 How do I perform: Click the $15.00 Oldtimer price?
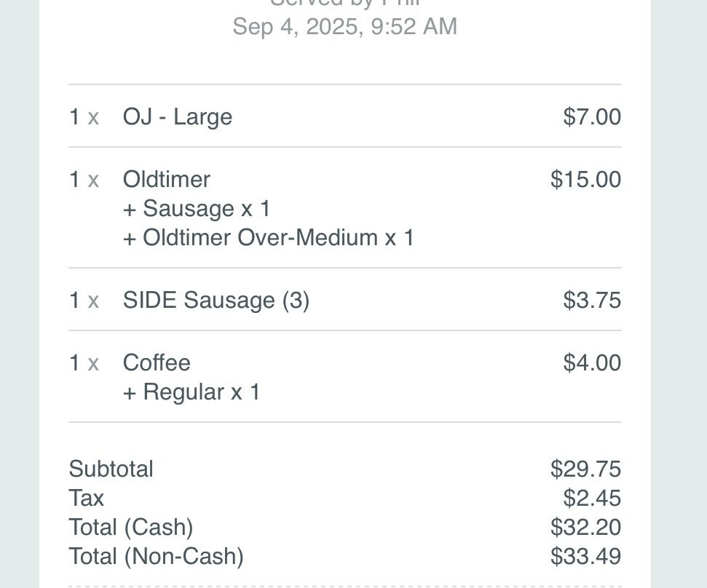click(585, 180)
